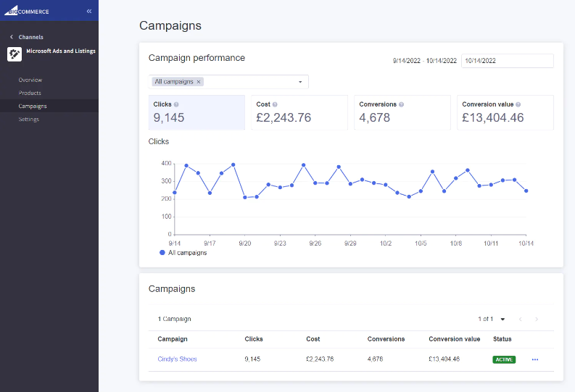575x392 pixels.
Task: Click the 10/14/2022 date input field
Action: tap(507, 62)
